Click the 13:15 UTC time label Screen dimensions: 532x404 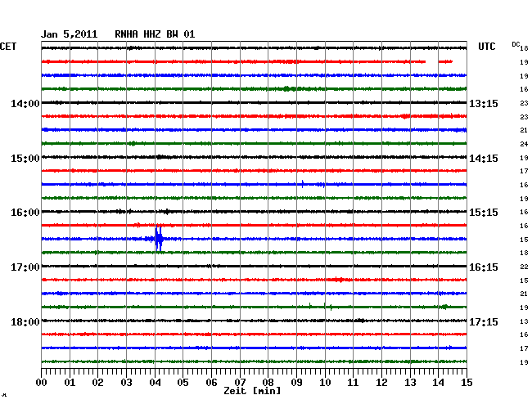pos(484,104)
